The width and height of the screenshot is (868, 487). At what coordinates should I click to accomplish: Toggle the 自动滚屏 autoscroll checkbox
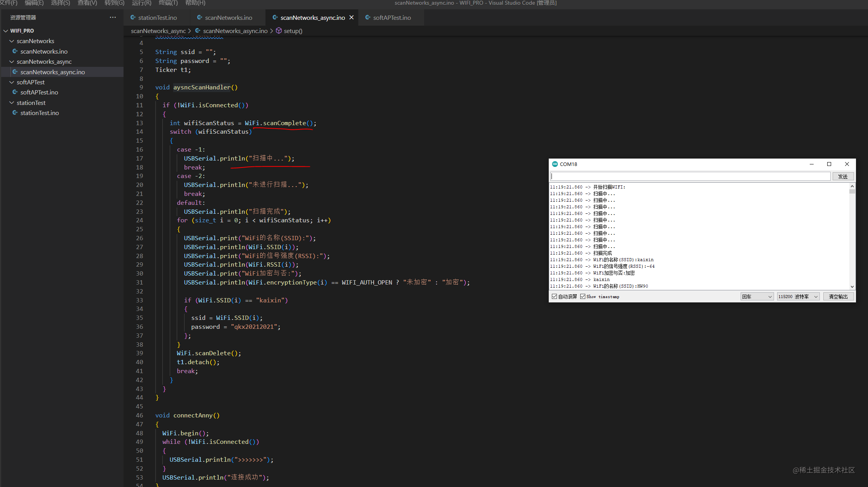coord(555,297)
